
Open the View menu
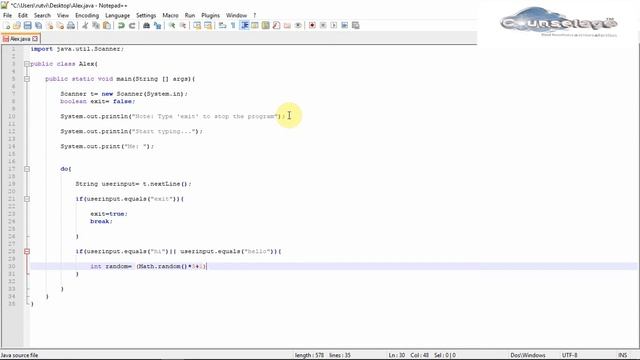click(63, 16)
